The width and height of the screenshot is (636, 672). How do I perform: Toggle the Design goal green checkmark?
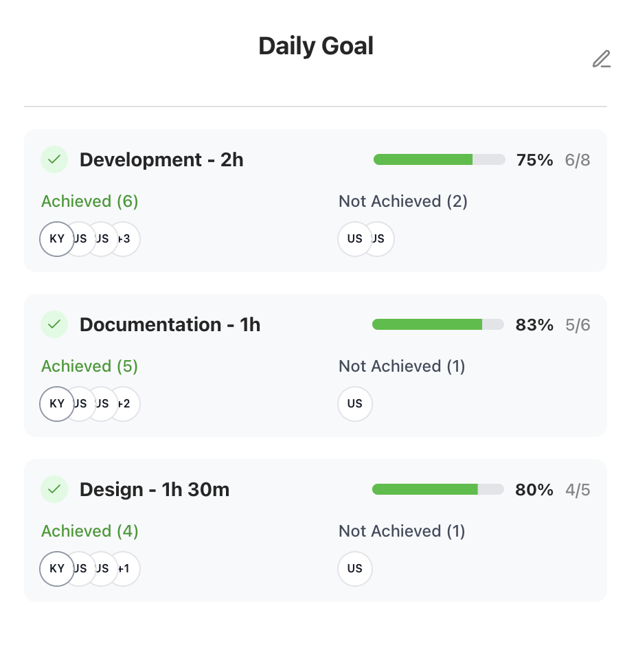click(54, 489)
